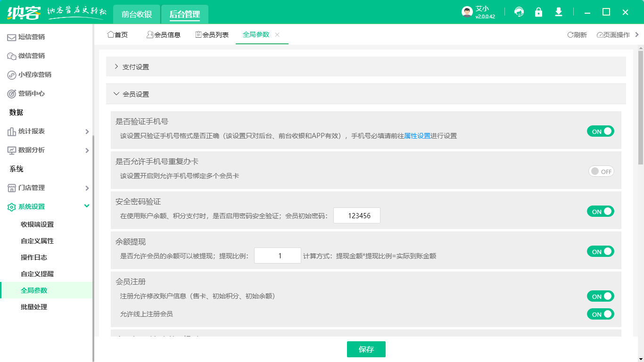644x362 pixels.
Task: 关闭余额提现功能开关
Action: [600, 251]
